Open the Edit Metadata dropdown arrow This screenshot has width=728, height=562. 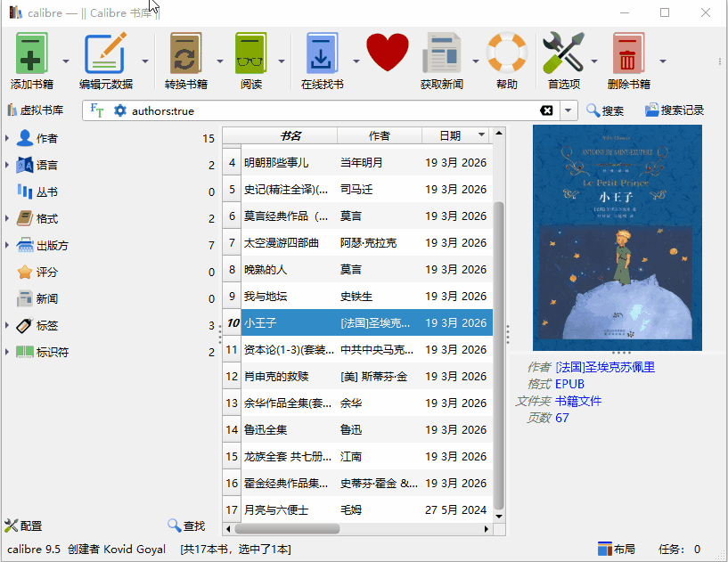click(145, 61)
